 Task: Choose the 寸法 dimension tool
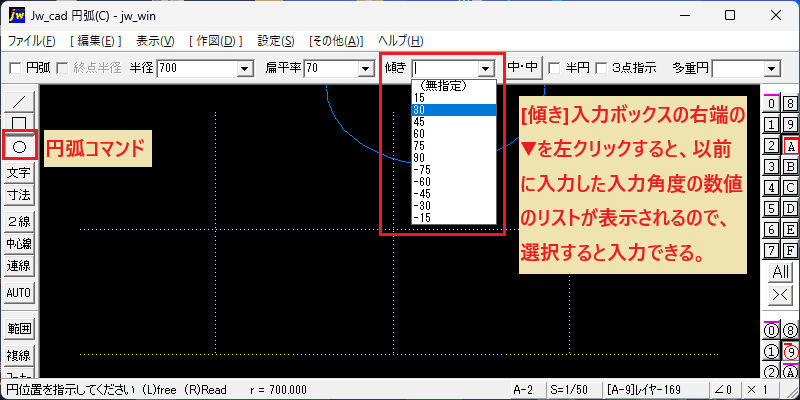[19, 195]
